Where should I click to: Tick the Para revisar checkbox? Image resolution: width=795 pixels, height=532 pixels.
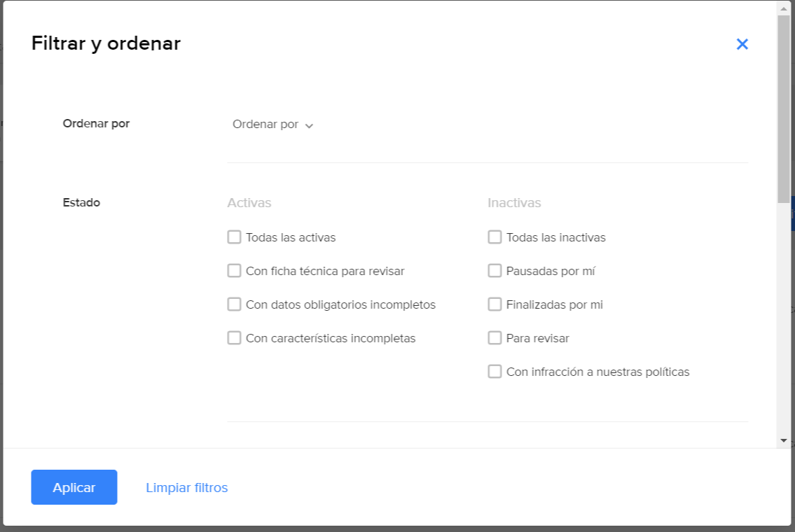(x=495, y=338)
